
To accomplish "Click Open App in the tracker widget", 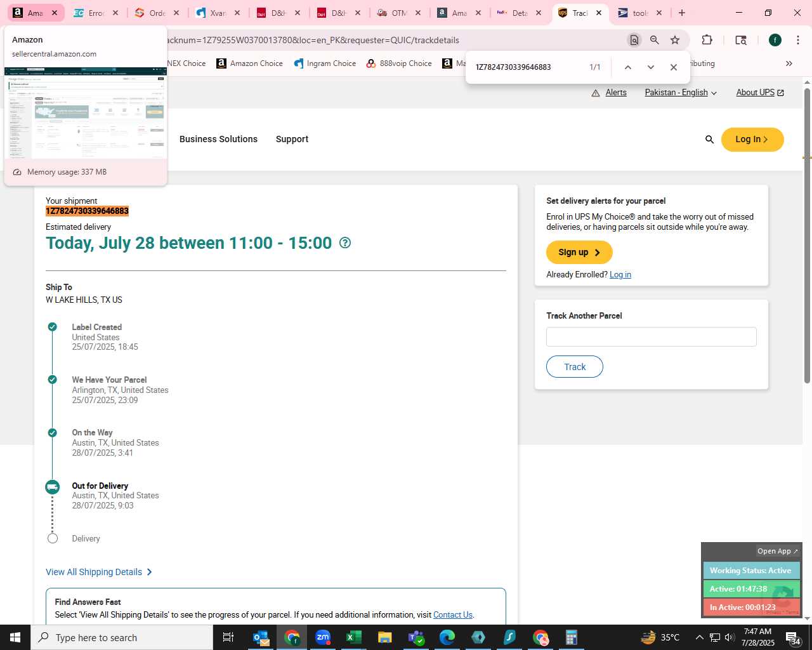I will point(778,551).
